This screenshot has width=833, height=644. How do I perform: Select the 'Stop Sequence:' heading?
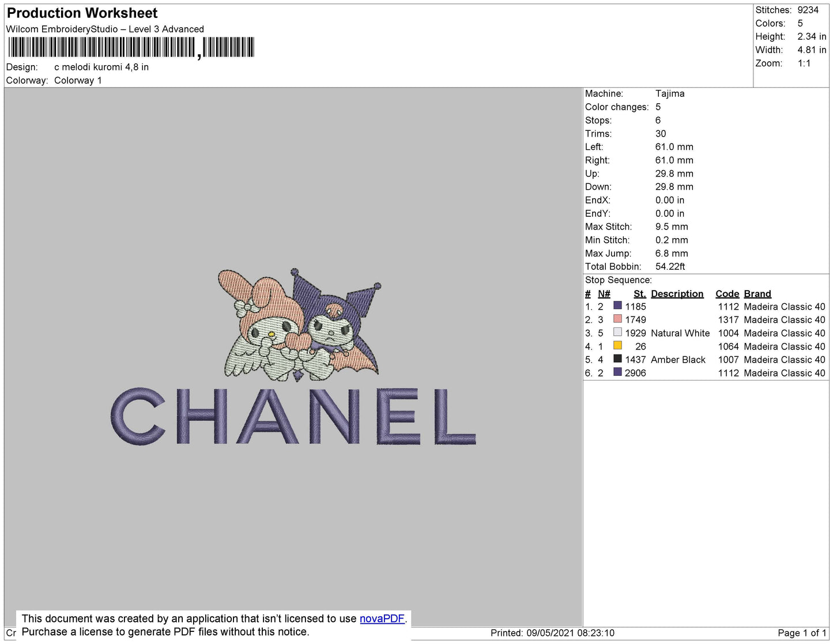619,280
